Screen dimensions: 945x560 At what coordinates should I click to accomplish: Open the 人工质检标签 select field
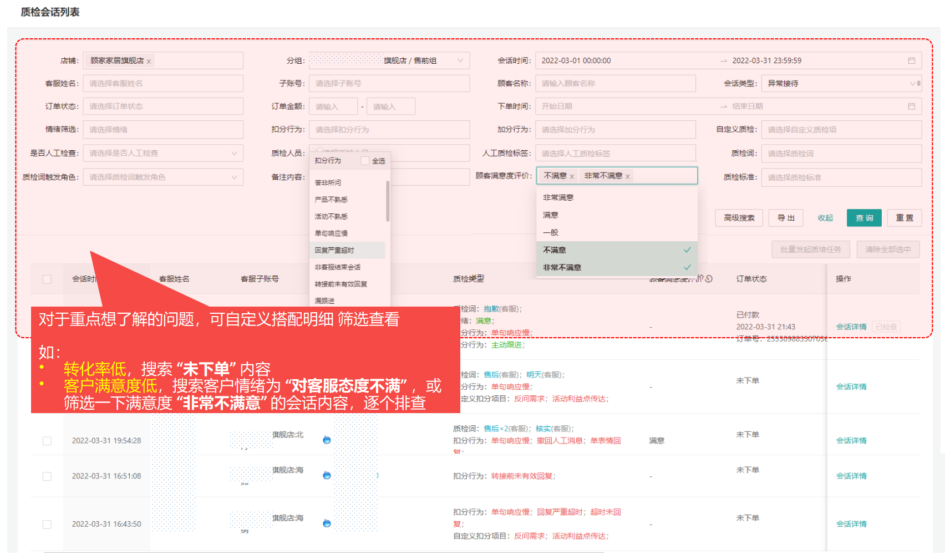(616, 153)
